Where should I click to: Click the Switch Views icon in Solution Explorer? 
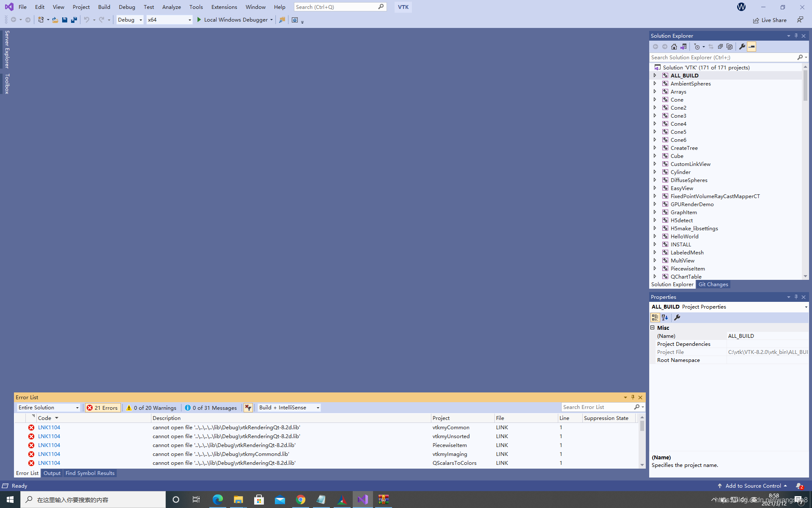pyautogui.click(x=683, y=47)
